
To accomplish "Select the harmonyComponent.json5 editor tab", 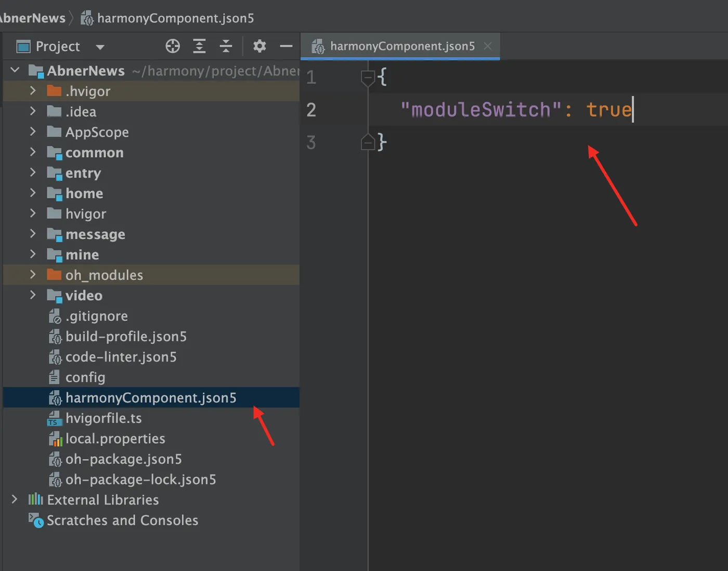I will pos(402,46).
